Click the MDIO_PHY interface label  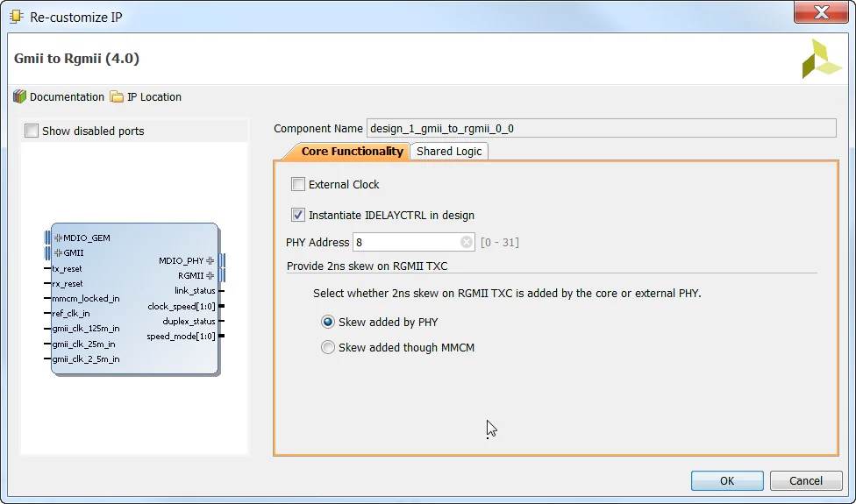[182, 260]
